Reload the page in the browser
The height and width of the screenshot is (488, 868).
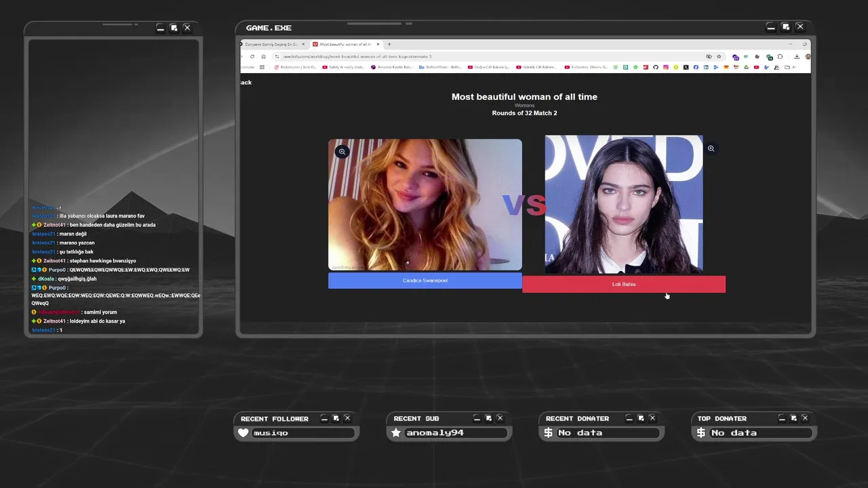coord(252,56)
